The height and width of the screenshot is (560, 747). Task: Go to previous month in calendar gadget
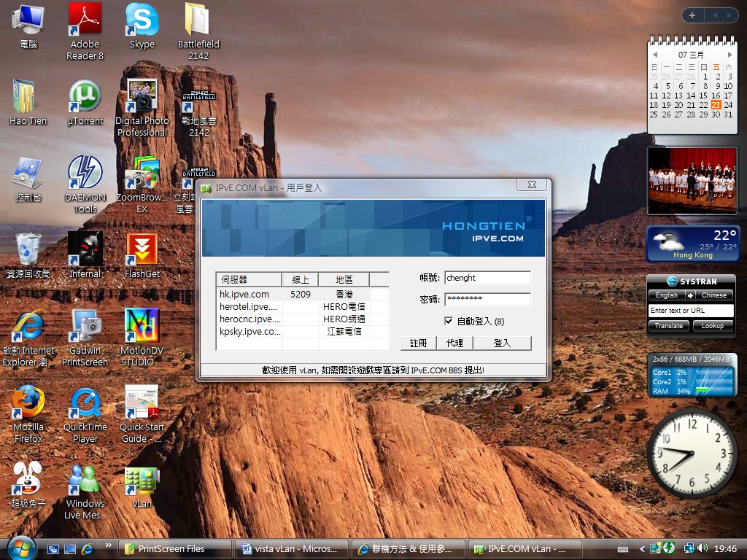point(655,55)
